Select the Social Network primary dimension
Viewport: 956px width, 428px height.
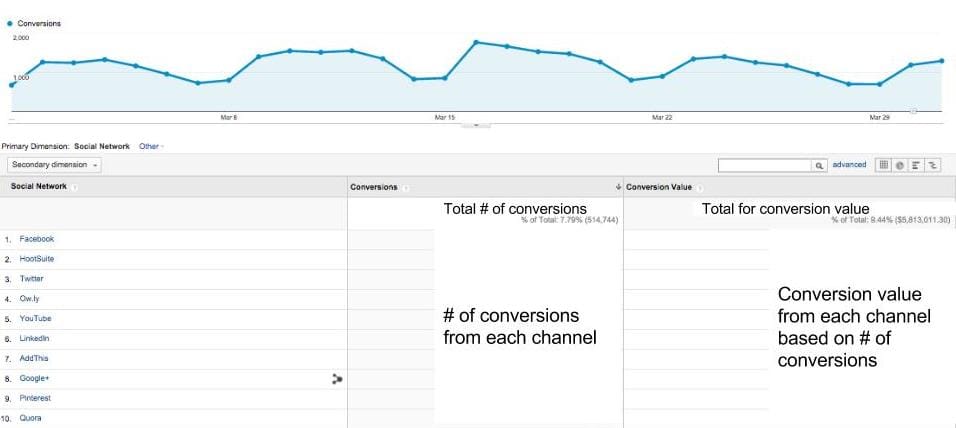pyautogui.click(x=102, y=146)
